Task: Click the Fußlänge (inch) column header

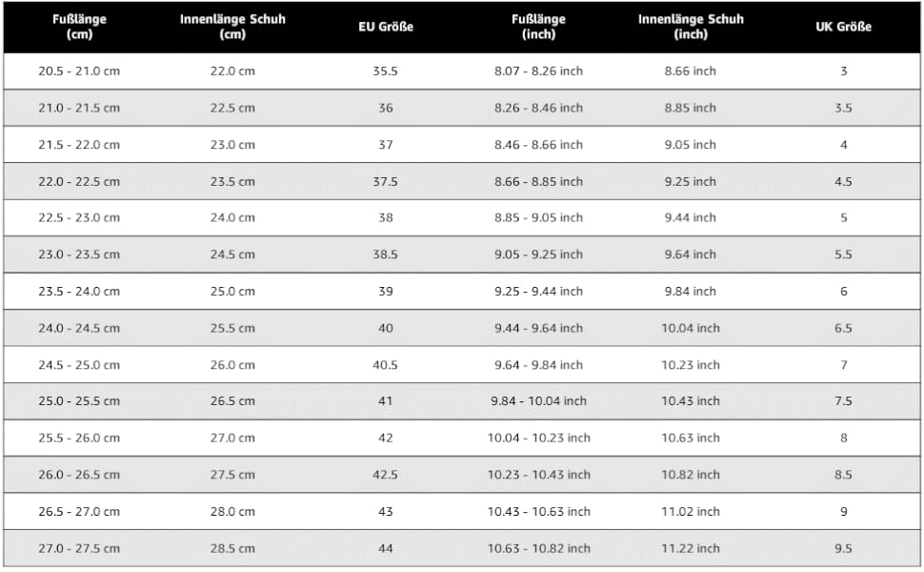Action: coord(538,27)
